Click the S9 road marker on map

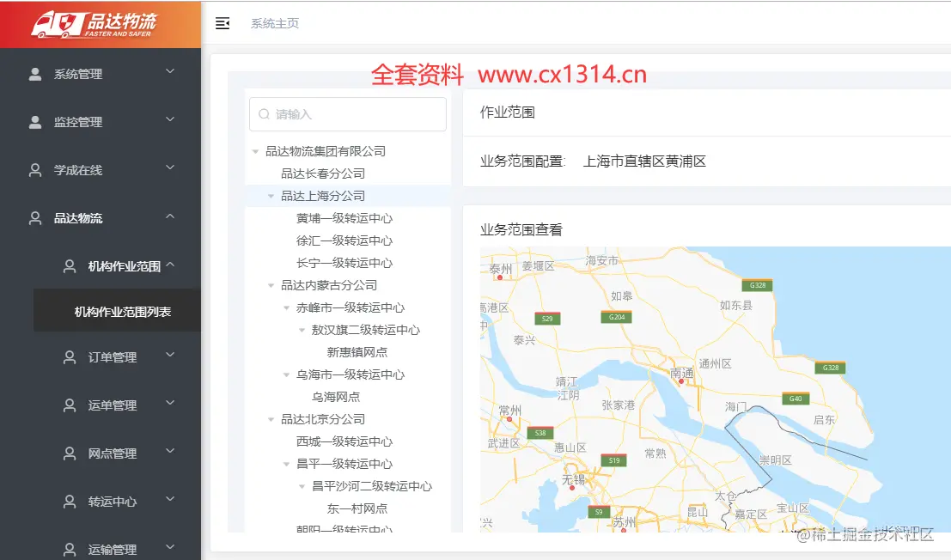click(x=599, y=512)
